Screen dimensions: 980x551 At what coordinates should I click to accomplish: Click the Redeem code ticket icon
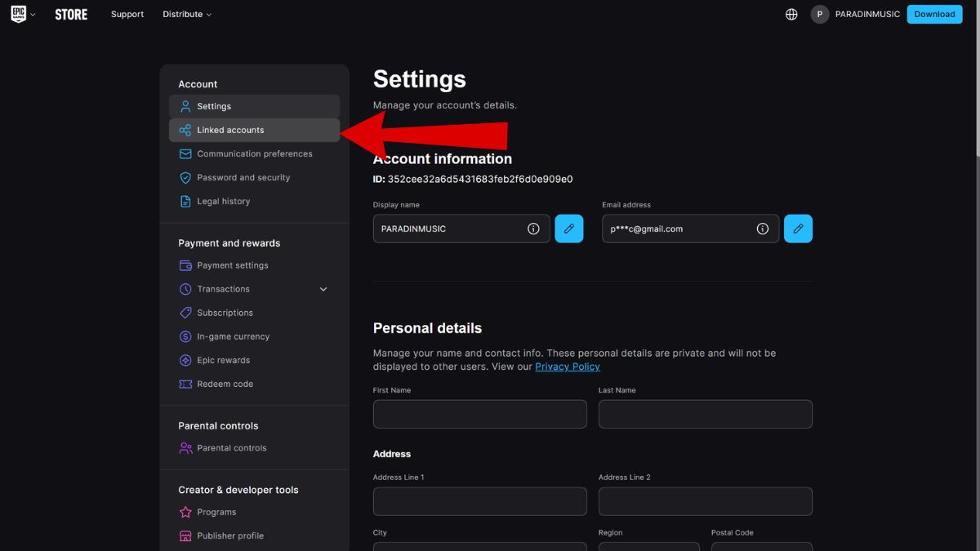tap(185, 384)
